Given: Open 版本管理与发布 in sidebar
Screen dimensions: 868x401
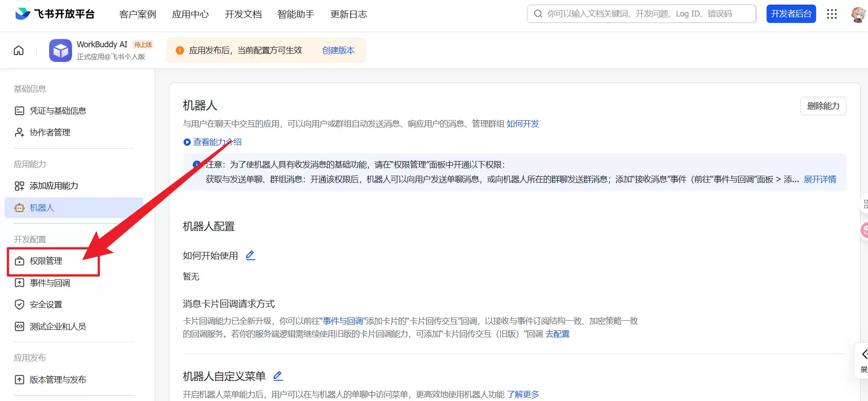Looking at the screenshot, I should pyautogui.click(x=74, y=380).
